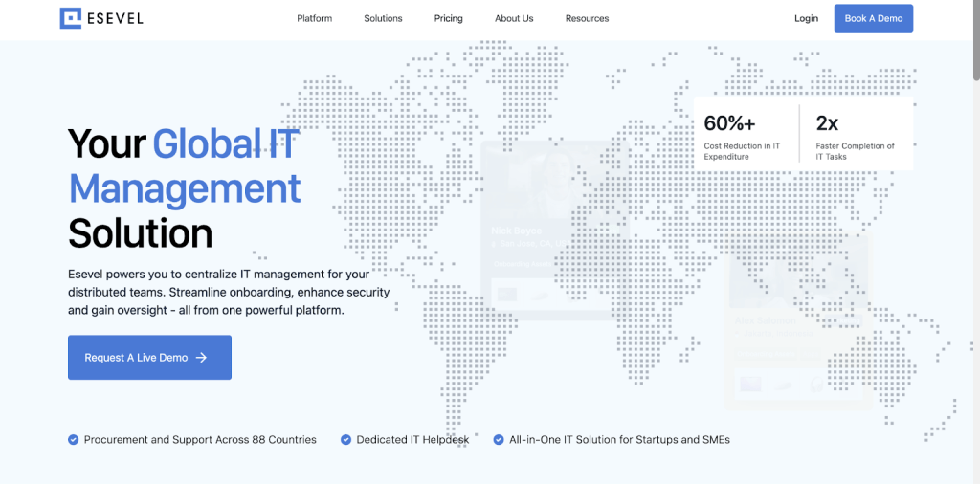Go to the Pricing page
This screenshot has width=980, height=484.
(448, 18)
